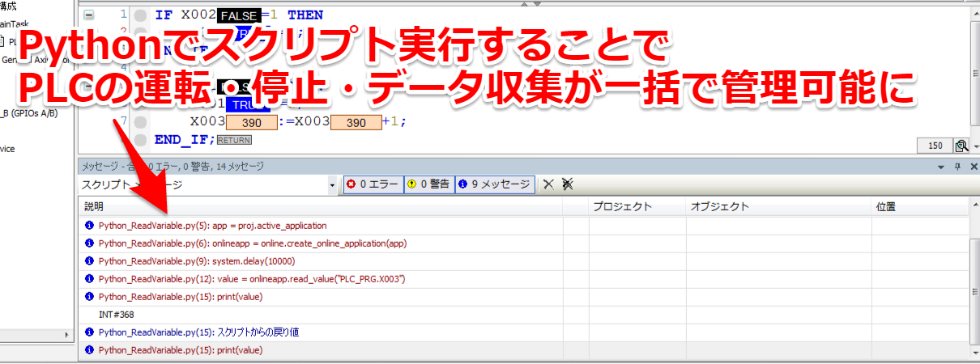The height and width of the screenshot is (364, 980).
Task: Select the INT#368 output message row
Action: point(324,315)
